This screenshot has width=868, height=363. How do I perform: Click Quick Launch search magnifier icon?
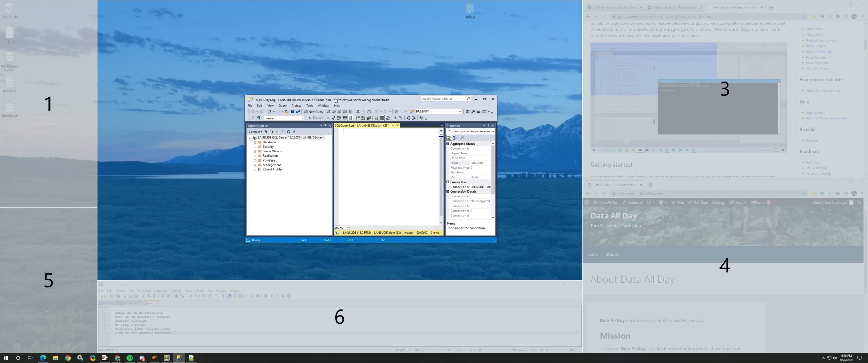[x=468, y=99]
